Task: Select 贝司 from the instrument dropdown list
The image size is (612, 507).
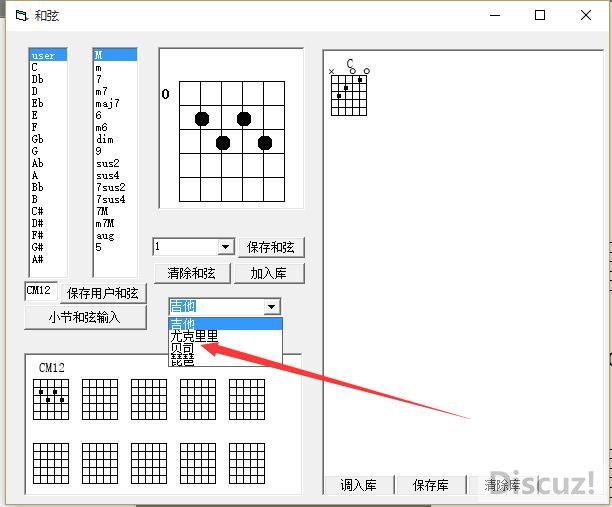Action: click(x=183, y=348)
